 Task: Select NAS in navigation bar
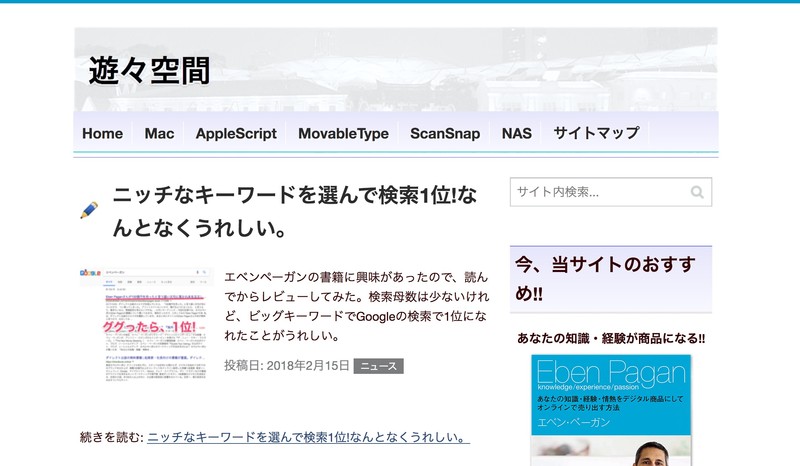pyautogui.click(x=516, y=133)
